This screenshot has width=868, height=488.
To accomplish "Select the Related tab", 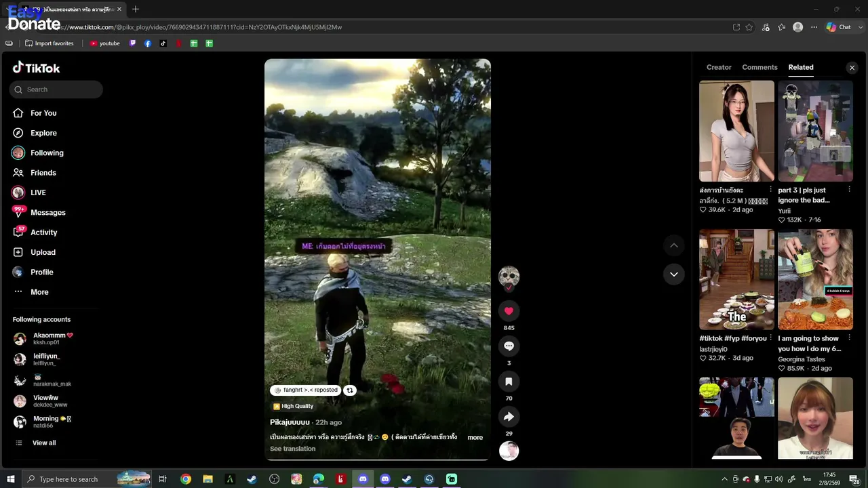I will coord(801,67).
